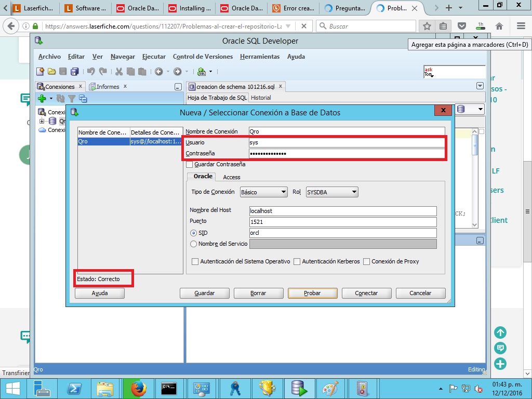Open the Control de Versiones menu
Image resolution: width=532 pixels, height=399 pixels.
(203, 57)
